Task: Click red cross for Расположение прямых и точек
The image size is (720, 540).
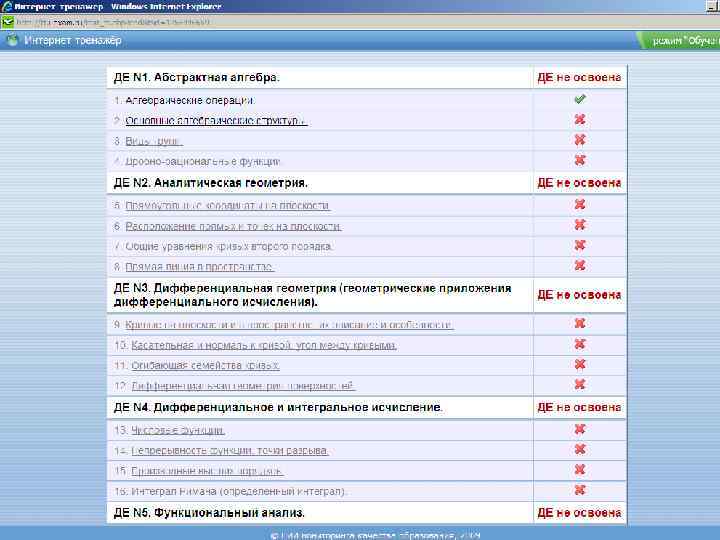Action: point(580,225)
